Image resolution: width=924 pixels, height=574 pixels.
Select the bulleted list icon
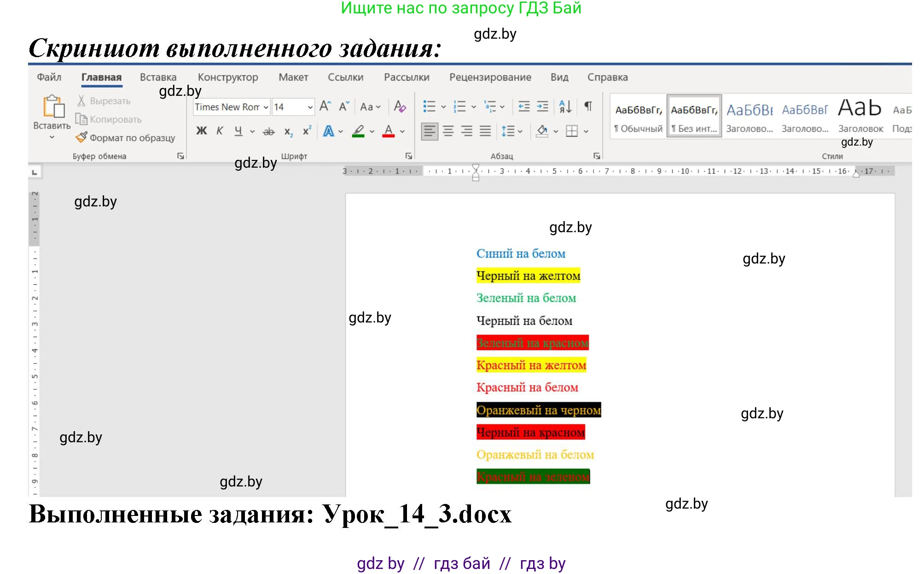tap(430, 106)
